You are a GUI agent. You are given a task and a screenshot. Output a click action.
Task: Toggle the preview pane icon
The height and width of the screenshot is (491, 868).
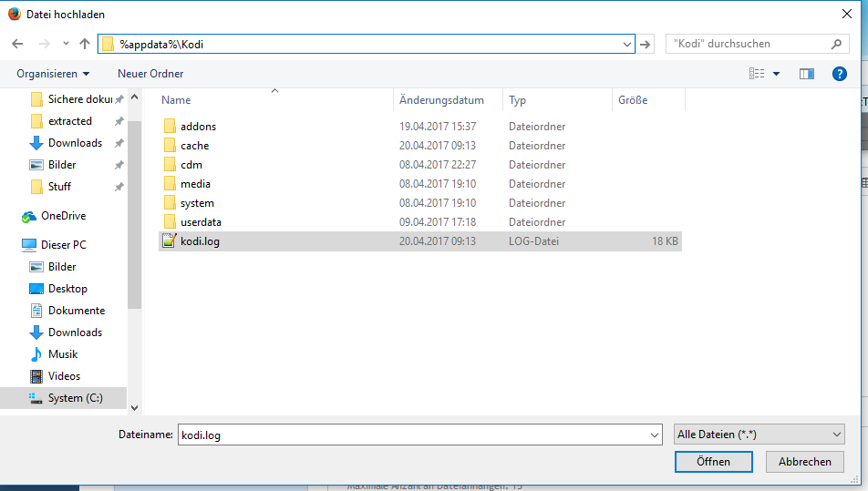pos(807,74)
